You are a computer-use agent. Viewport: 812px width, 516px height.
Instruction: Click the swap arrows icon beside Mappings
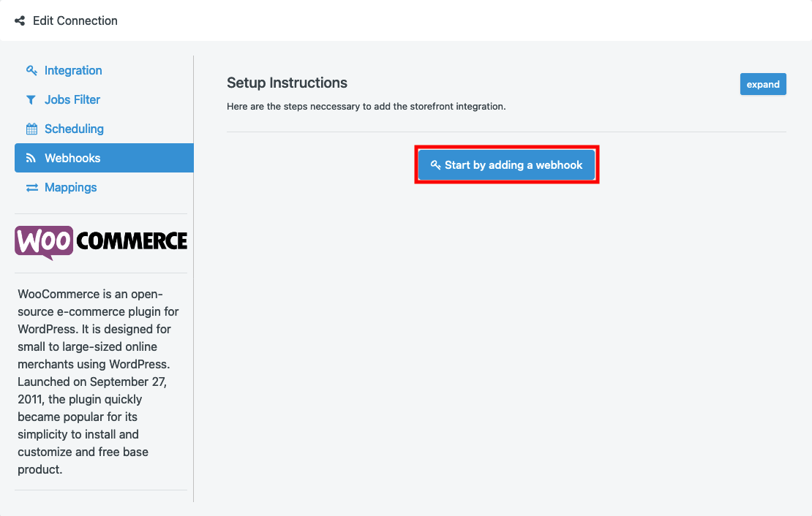pyautogui.click(x=32, y=187)
